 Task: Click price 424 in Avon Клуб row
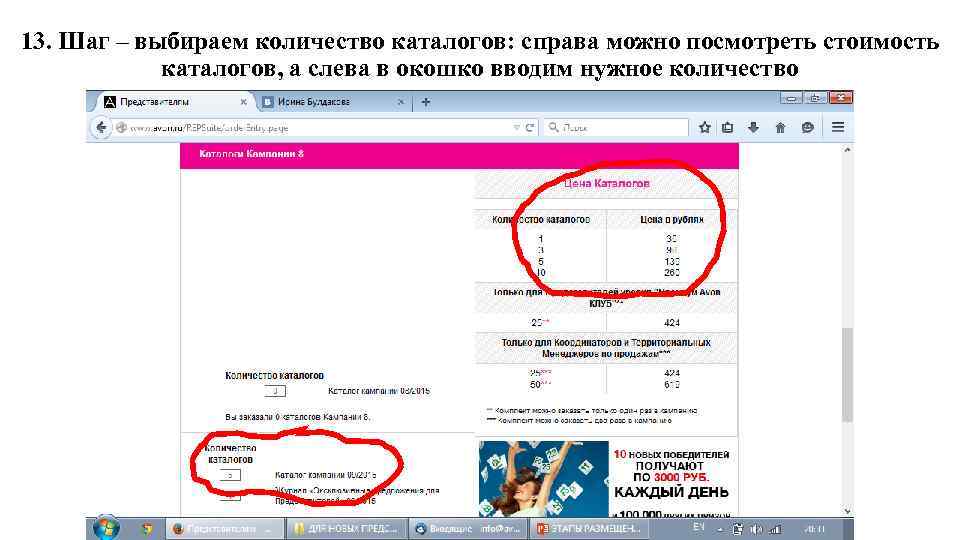pyautogui.click(x=672, y=323)
